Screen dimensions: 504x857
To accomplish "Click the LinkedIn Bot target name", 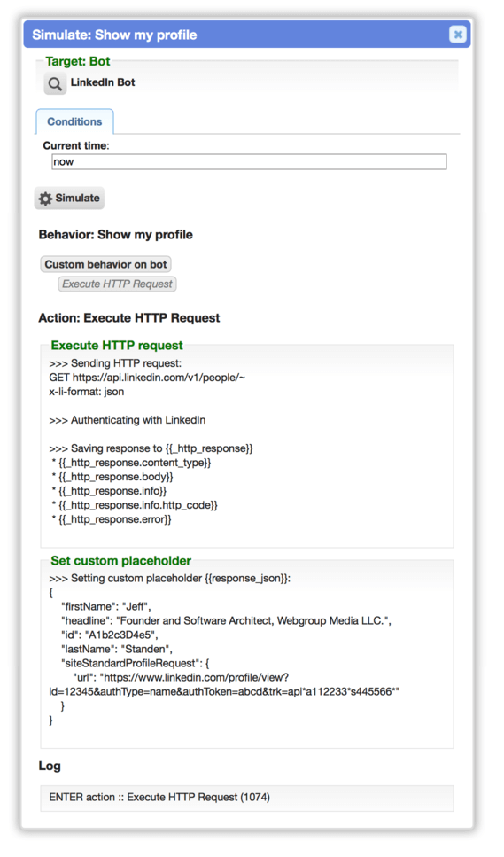I will [x=103, y=82].
